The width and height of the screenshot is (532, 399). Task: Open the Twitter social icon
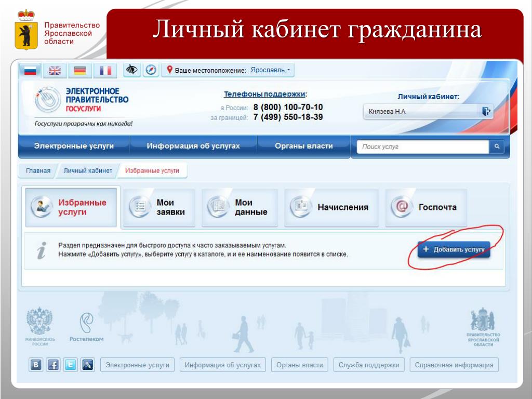point(70,365)
